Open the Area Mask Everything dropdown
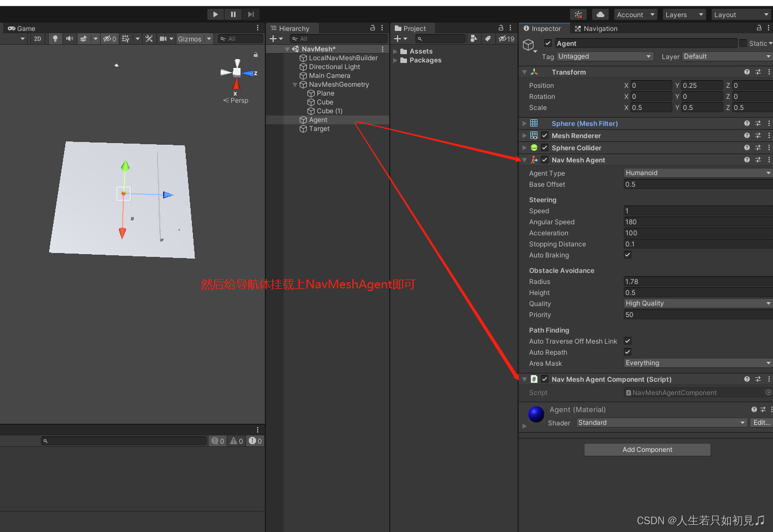 697,363
